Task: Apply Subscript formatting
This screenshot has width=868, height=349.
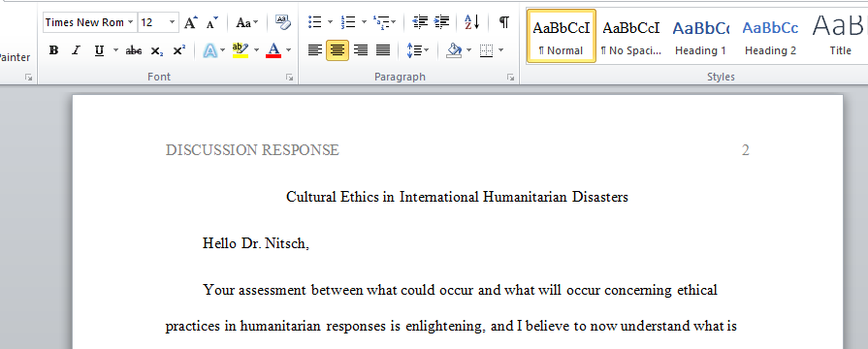Action: click(157, 50)
